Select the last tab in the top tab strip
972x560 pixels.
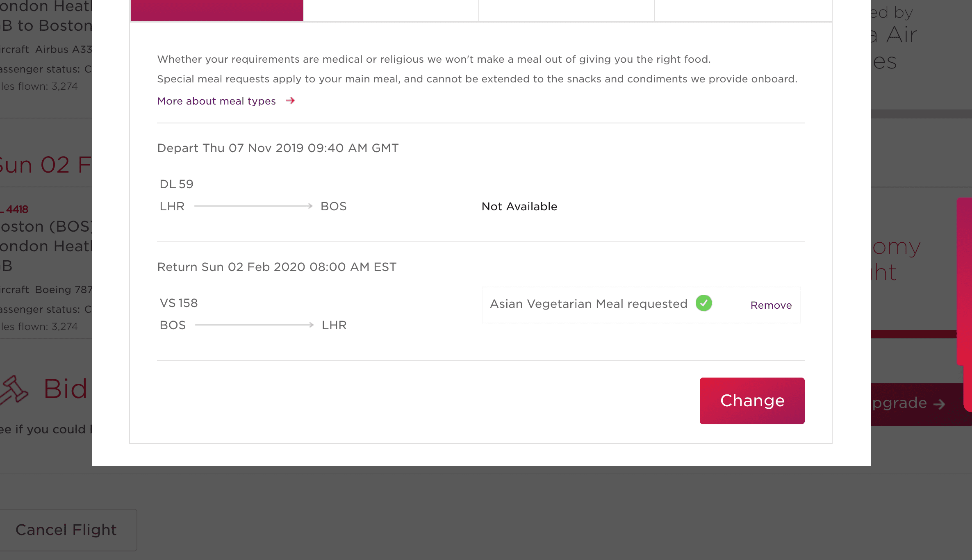[x=743, y=10]
